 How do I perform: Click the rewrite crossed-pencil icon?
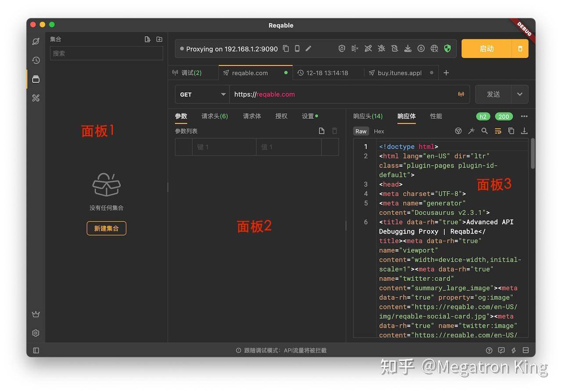pos(368,49)
